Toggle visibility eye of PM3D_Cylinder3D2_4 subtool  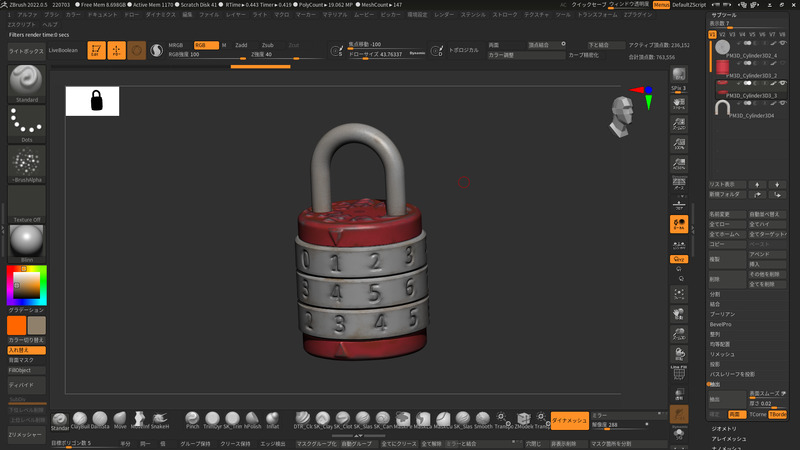783,43
